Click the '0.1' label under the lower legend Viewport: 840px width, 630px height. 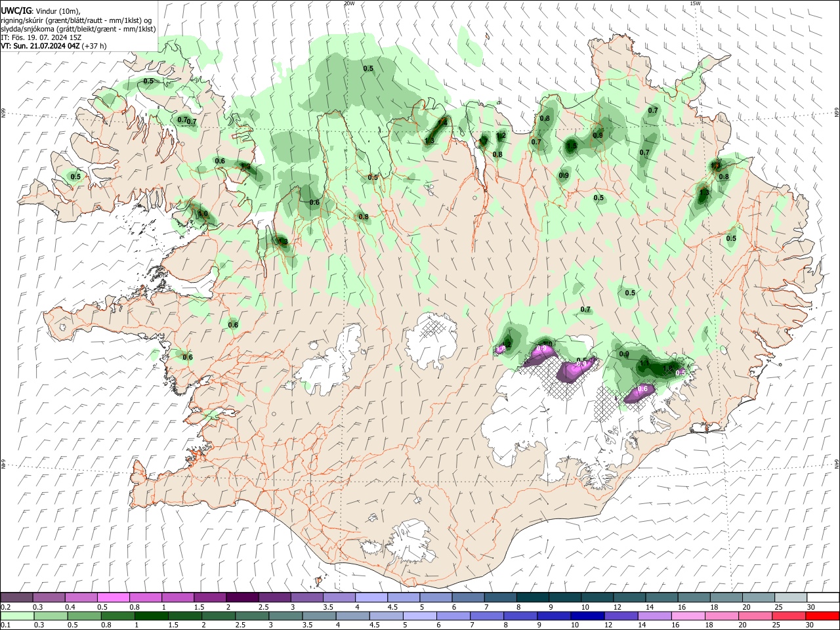[x=5, y=625]
